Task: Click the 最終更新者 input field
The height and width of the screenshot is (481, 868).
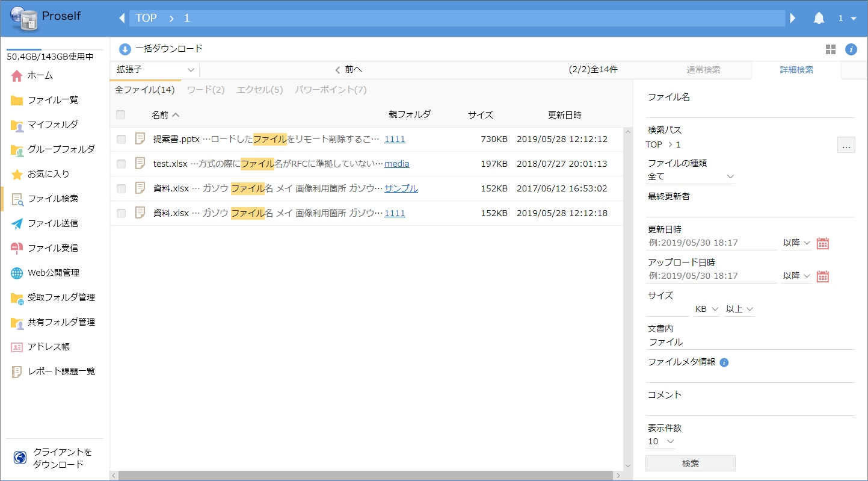Action: (x=750, y=209)
